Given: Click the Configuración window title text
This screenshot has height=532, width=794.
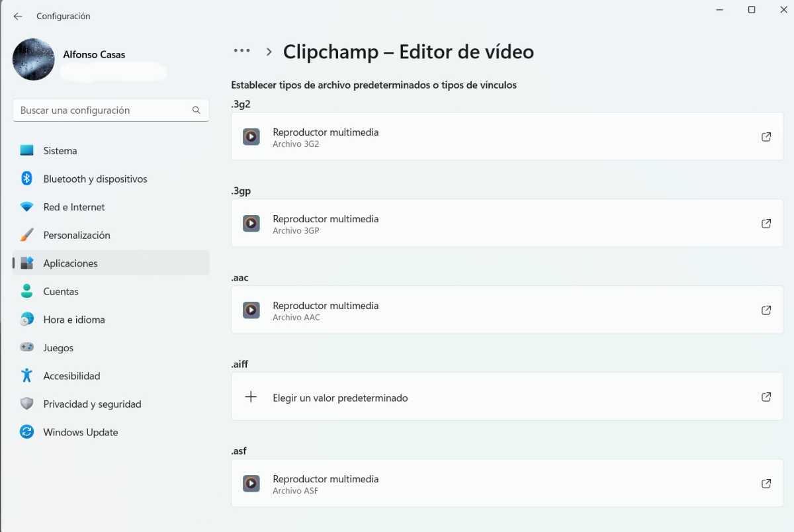Looking at the screenshot, I should (64, 16).
